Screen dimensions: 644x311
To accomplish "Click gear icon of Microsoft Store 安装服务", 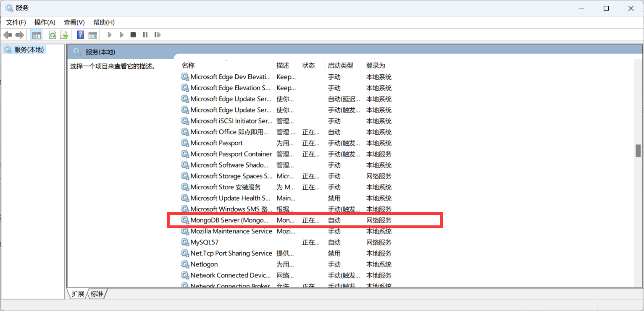I will (185, 187).
